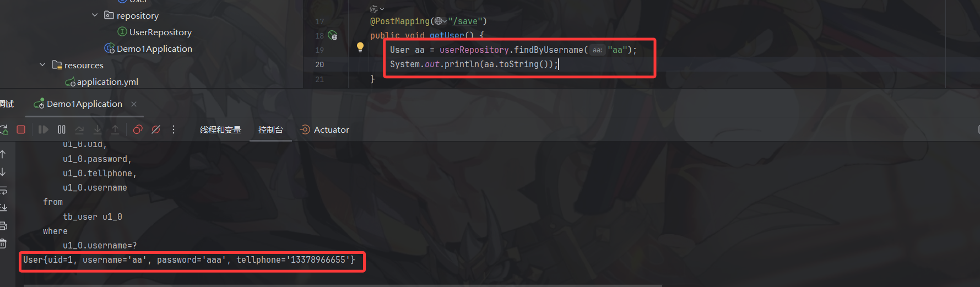
Task: Stop the running Demo1Application process
Action: pos(21,129)
